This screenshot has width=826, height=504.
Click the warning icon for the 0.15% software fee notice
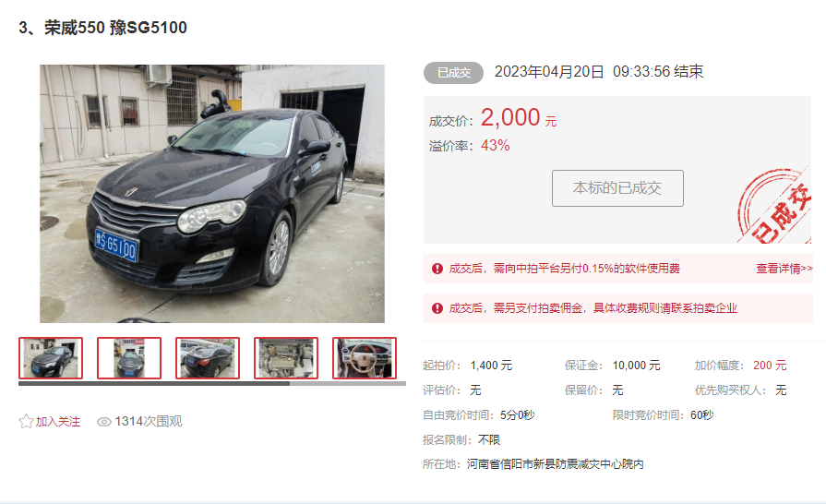(437, 269)
